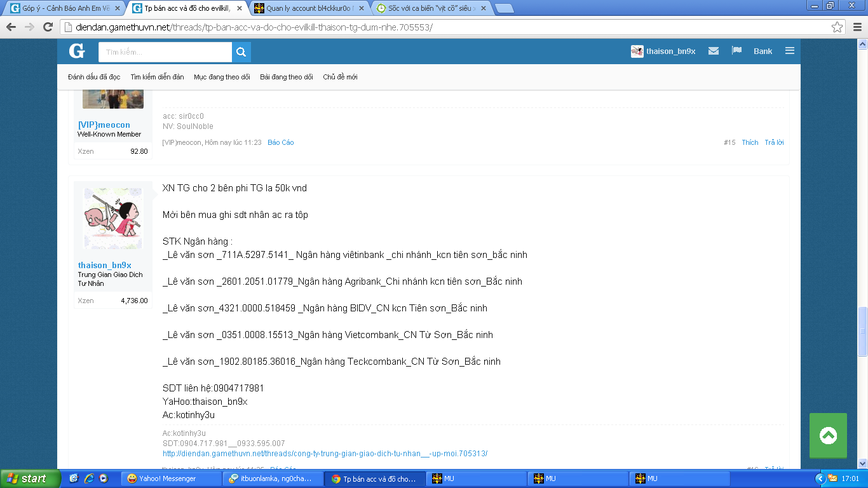Viewport: 868px width, 488px height.
Task: Expand hidden system tray icons arrow
Action: tap(820, 478)
